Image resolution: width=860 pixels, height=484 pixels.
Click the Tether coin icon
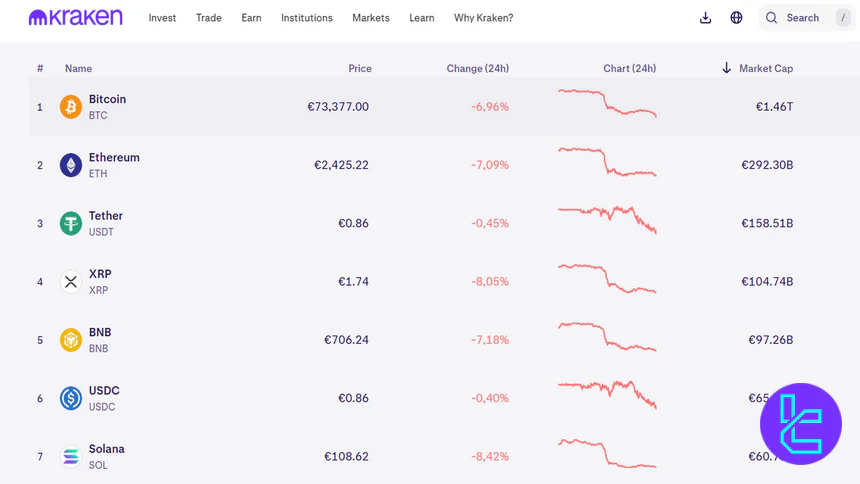click(71, 223)
